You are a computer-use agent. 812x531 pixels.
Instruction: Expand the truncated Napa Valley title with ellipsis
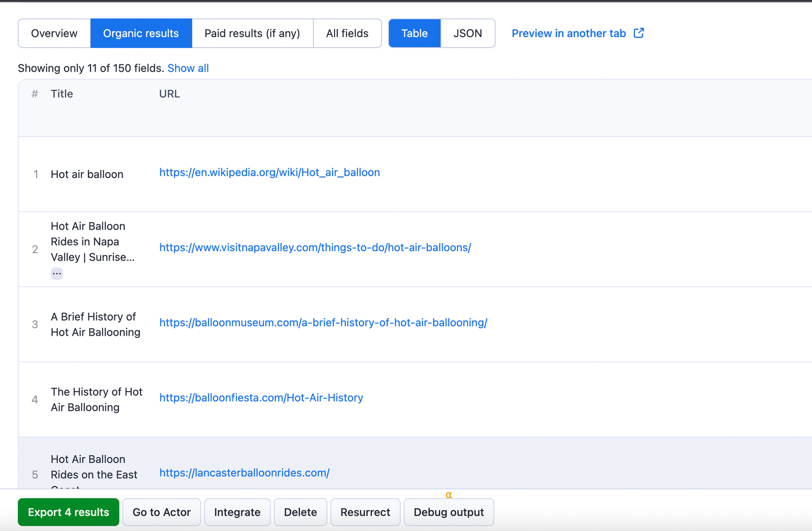pyautogui.click(x=57, y=273)
